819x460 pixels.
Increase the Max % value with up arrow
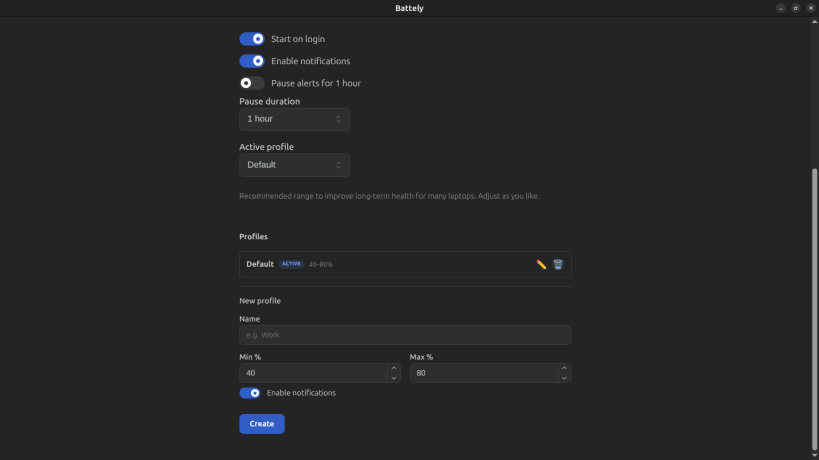point(564,368)
